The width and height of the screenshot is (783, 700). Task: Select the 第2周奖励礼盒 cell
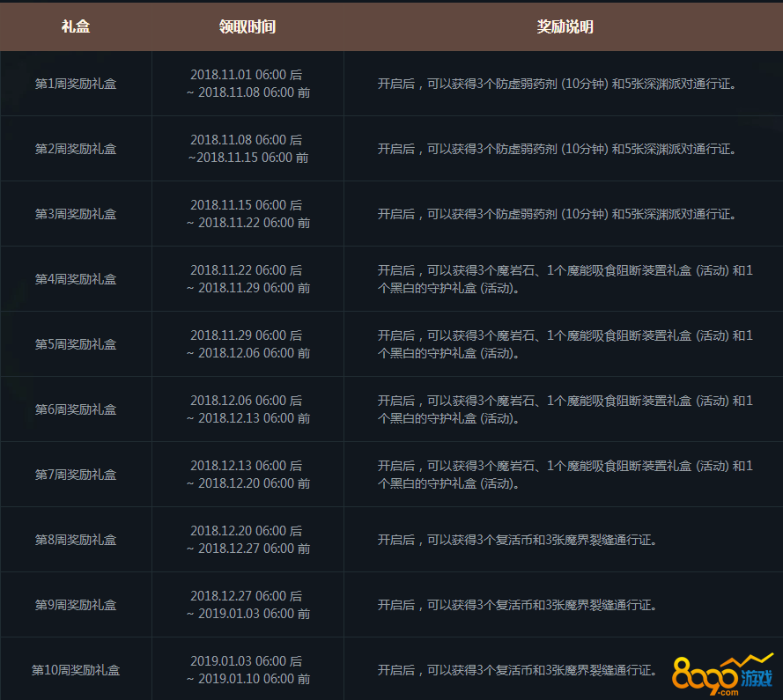76,149
